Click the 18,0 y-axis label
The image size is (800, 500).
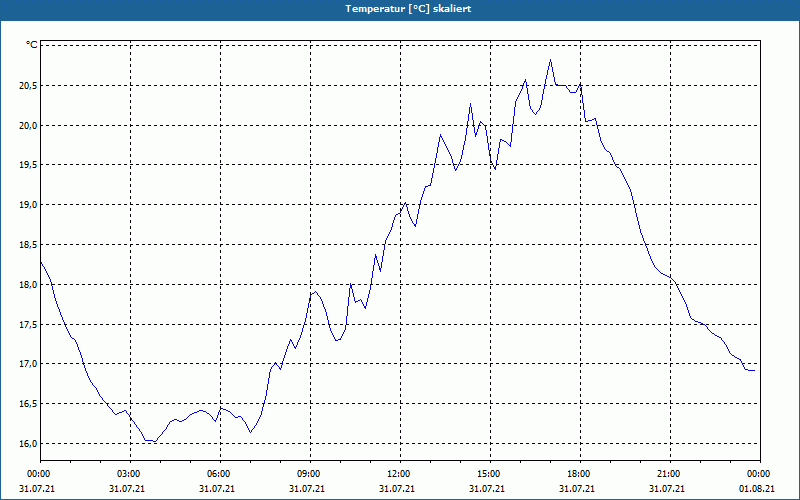coord(28,285)
